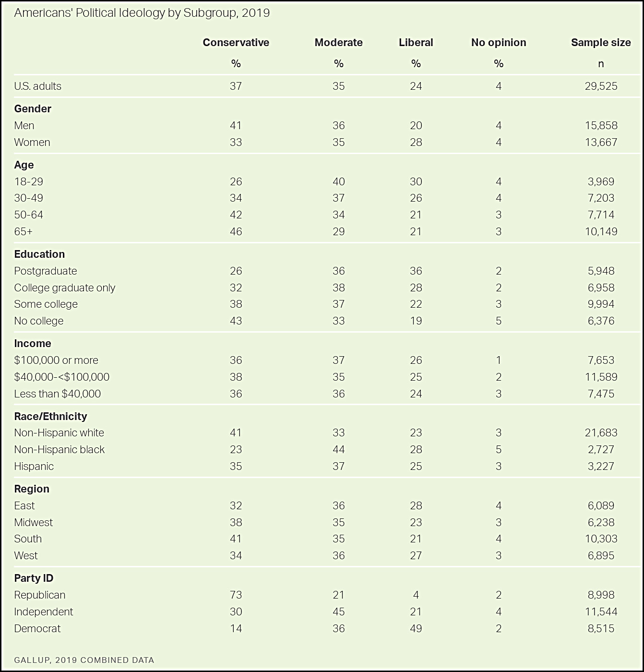
Task: Select the Postgraduate row label
Action: pyautogui.click(x=46, y=271)
